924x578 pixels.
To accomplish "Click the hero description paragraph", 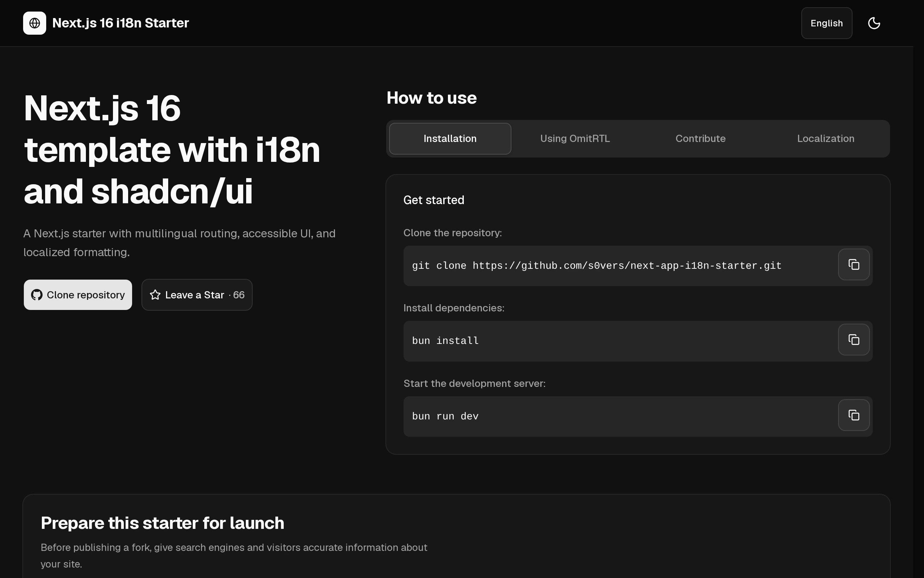I will (179, 243).
